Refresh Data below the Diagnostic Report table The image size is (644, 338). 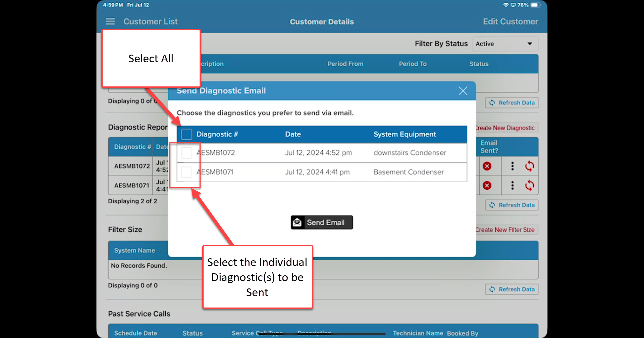pos(512,205)
